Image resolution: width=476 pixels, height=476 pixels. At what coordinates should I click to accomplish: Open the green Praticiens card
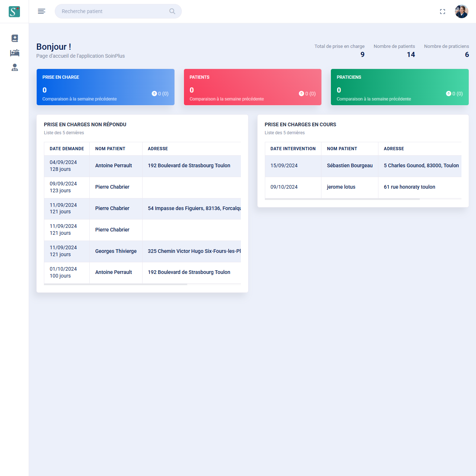(x=399, y=87)
